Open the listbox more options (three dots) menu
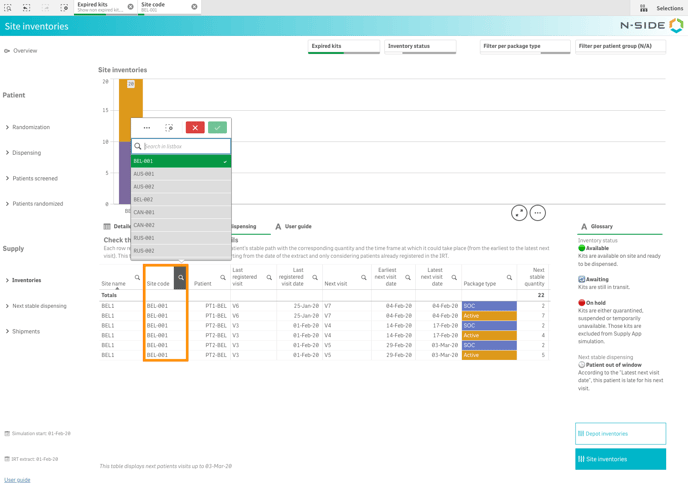This screenshot has height=486, width=688. pos(147,128)
